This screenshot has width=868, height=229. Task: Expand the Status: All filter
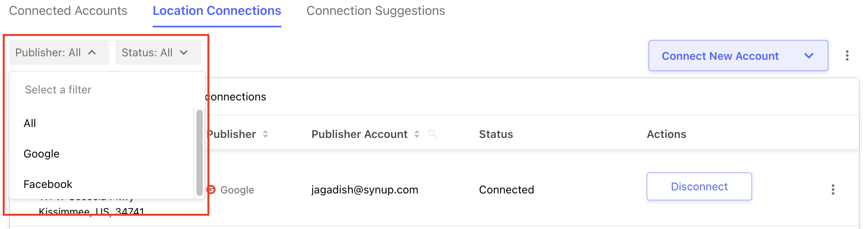[x=158, y=52]
